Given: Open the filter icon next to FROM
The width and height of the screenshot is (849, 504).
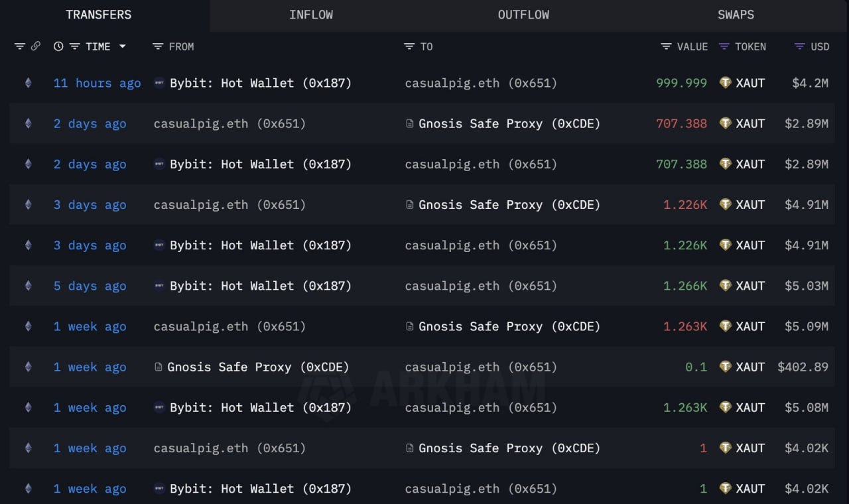Looking at the screenshot, I should [x=158, y=46].
